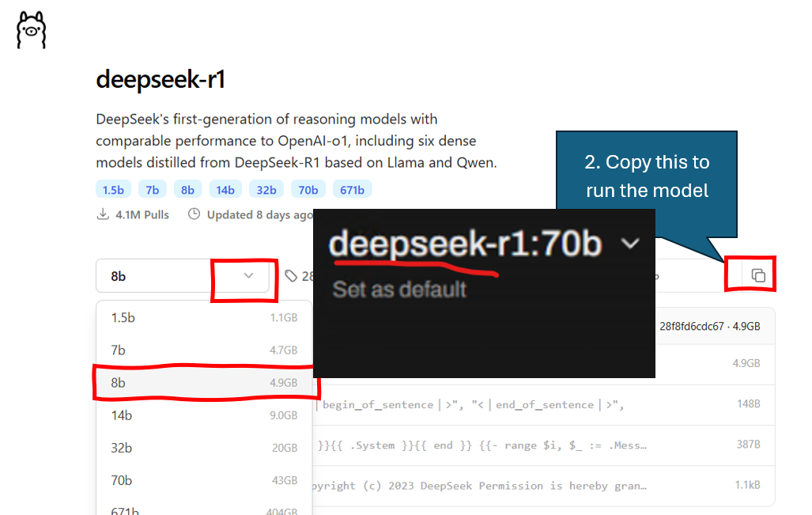
Task: Click the deepseek-r1 page title
Action: [161, 80]
